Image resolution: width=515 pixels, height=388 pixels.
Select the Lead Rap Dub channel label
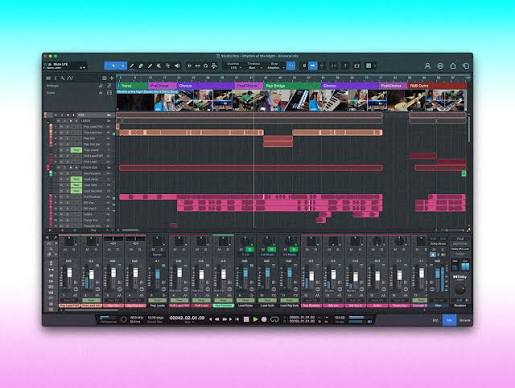coord(289,305)
